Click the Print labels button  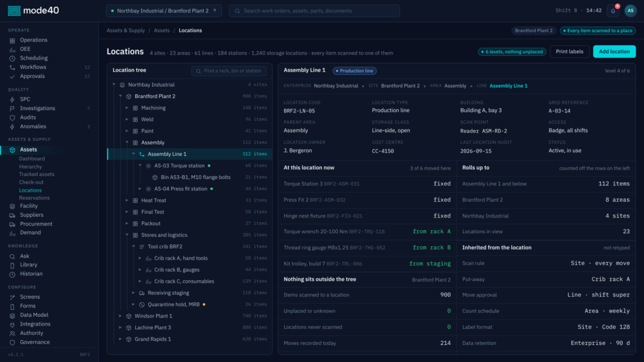[x=569, y=52]
